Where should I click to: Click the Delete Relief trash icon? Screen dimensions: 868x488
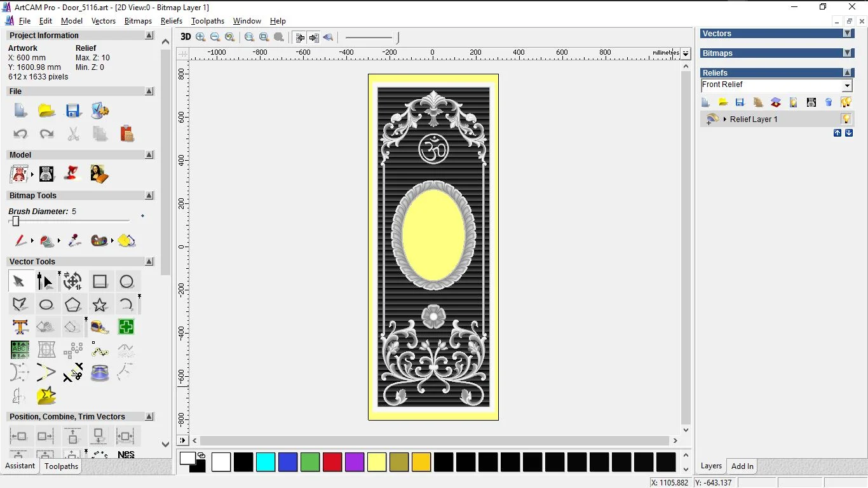(829, 102)
